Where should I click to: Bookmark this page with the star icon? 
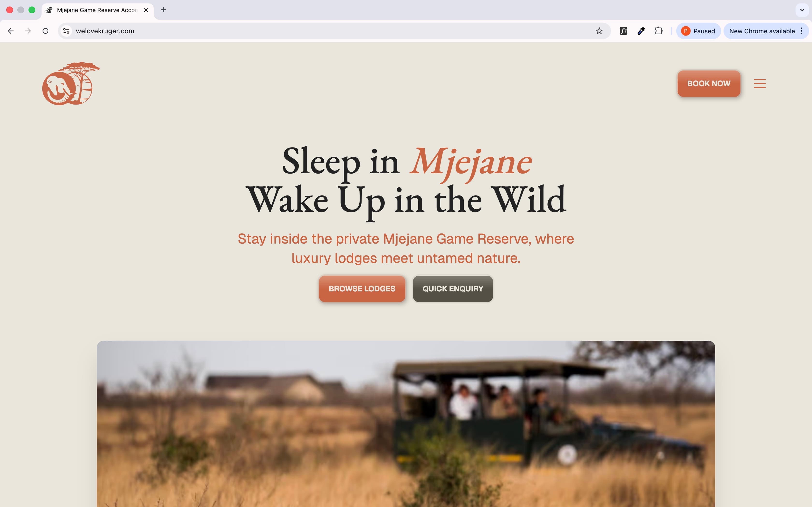click(x=599, y=31)
